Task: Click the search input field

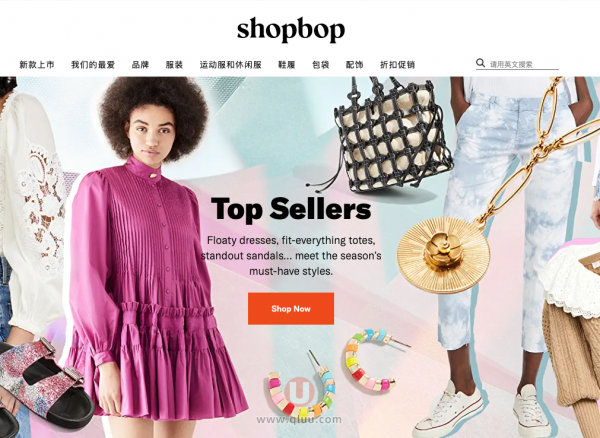Action: (524, 64)
